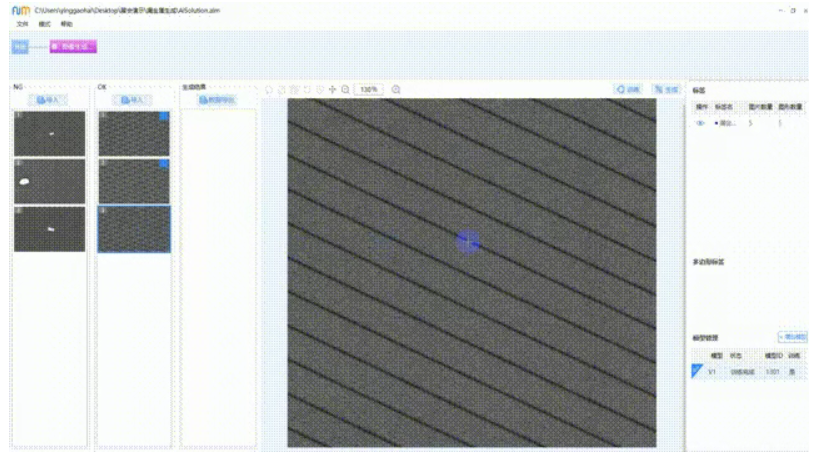Select the third annotation tool icon
This screenshot has height=465, width=816.
pyautogui.click(x=295, y=89)
